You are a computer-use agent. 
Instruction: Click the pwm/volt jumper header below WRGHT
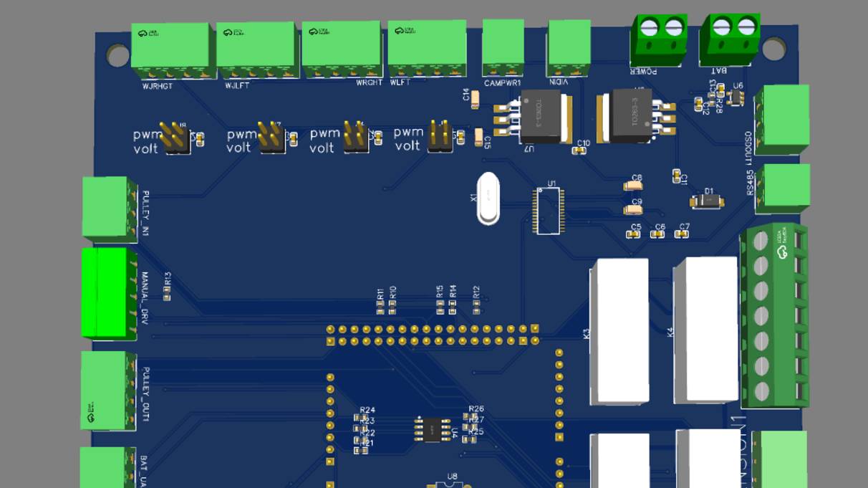(x=356, y=136)
